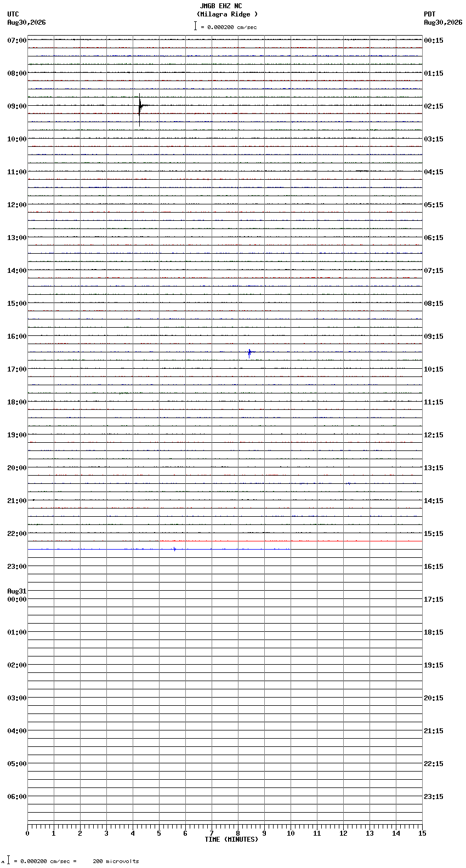Click the TIME (MINUTES) axis label
The width and height of the screenshot is (466, 868).
coord(231,840)
